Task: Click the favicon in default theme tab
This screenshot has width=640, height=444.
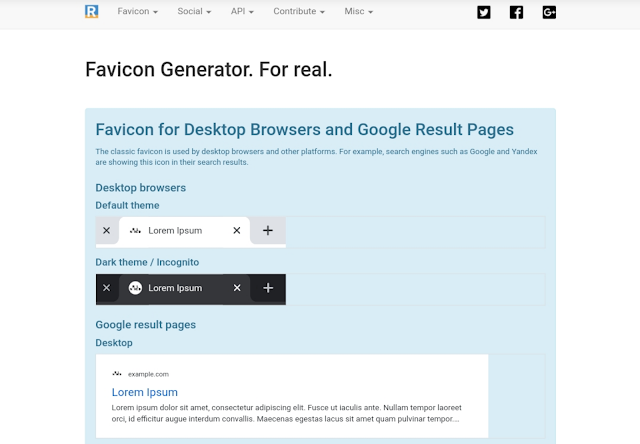Action: point(135,231)
